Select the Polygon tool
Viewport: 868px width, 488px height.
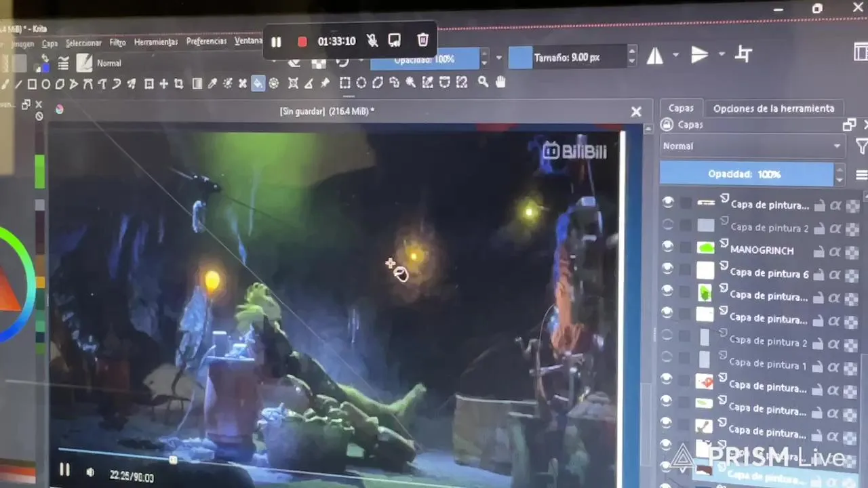click(60, 85)
